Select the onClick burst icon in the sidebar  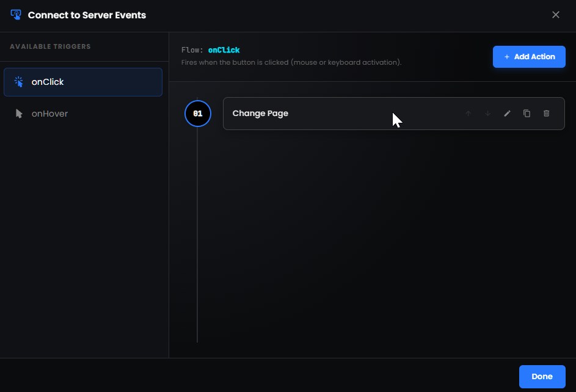point(18,81)
